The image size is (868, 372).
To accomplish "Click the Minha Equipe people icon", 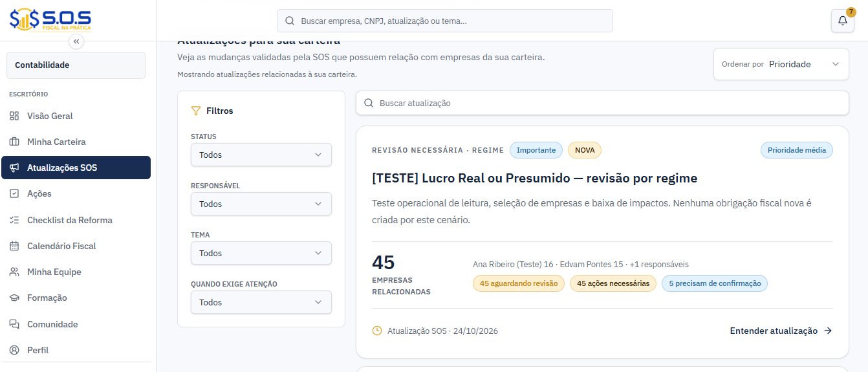I will [14, 272].
